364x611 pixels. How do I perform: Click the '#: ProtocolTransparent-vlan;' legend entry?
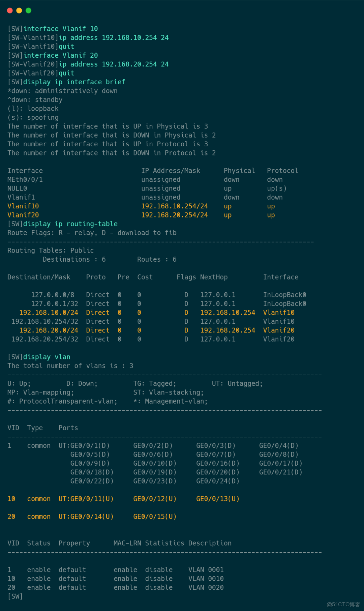pos(62,401)
